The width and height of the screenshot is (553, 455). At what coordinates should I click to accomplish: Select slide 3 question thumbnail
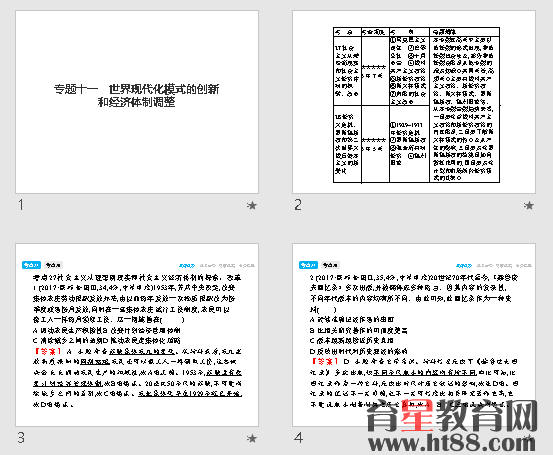tap(137, 335)
